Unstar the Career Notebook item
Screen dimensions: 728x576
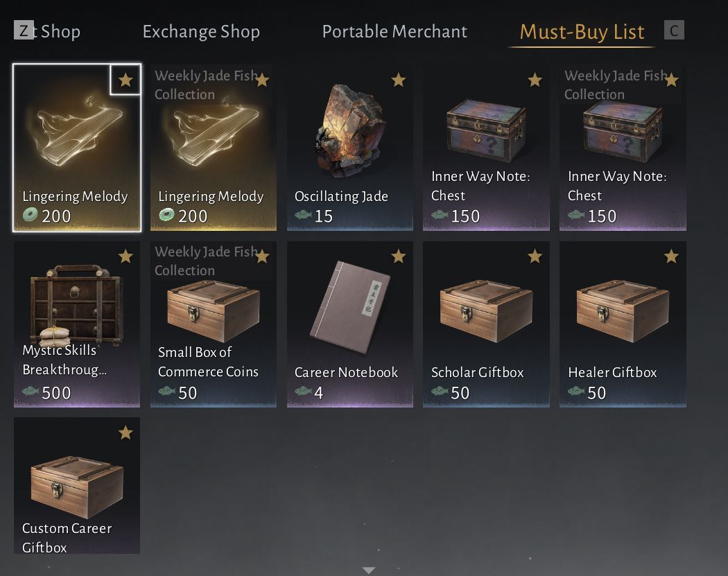(399, 256)
